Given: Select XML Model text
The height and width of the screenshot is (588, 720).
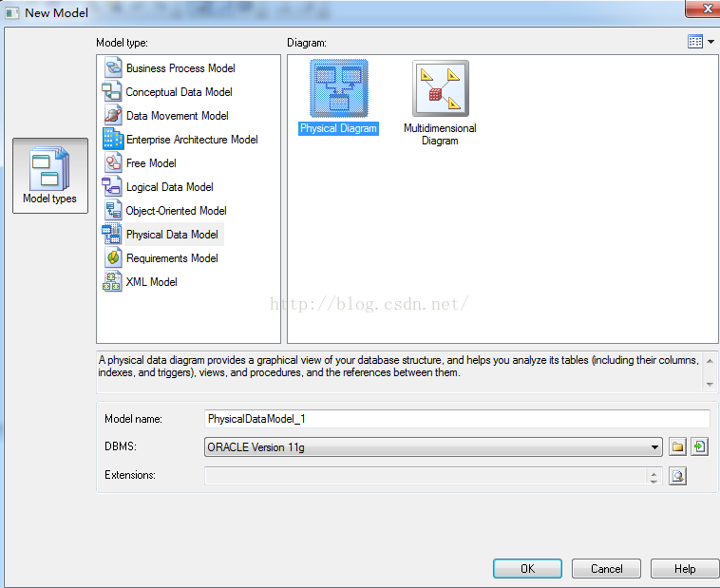Looking at the screenshot, I should click(x=152, y=282).
